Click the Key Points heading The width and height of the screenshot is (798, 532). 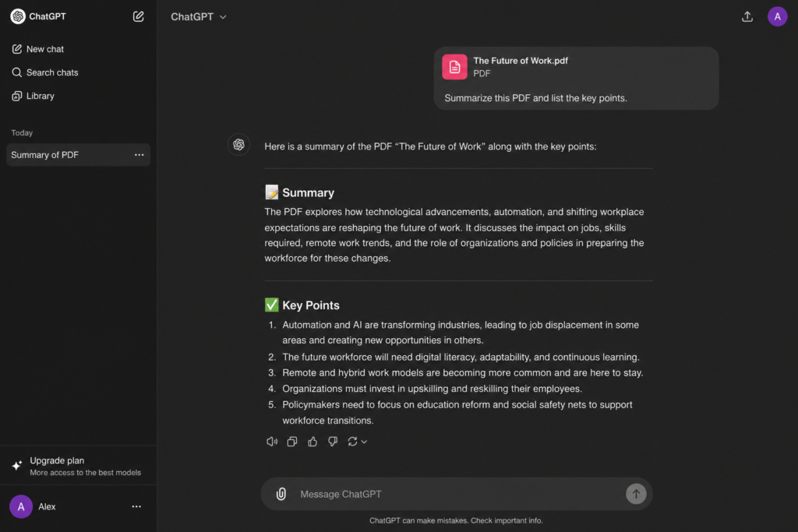(x=310, y=305)
